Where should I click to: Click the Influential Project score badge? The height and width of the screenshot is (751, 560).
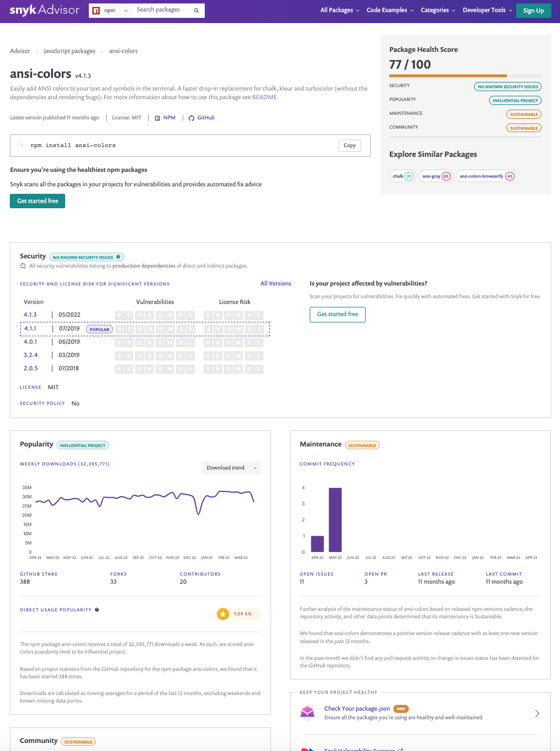[515, 100]
